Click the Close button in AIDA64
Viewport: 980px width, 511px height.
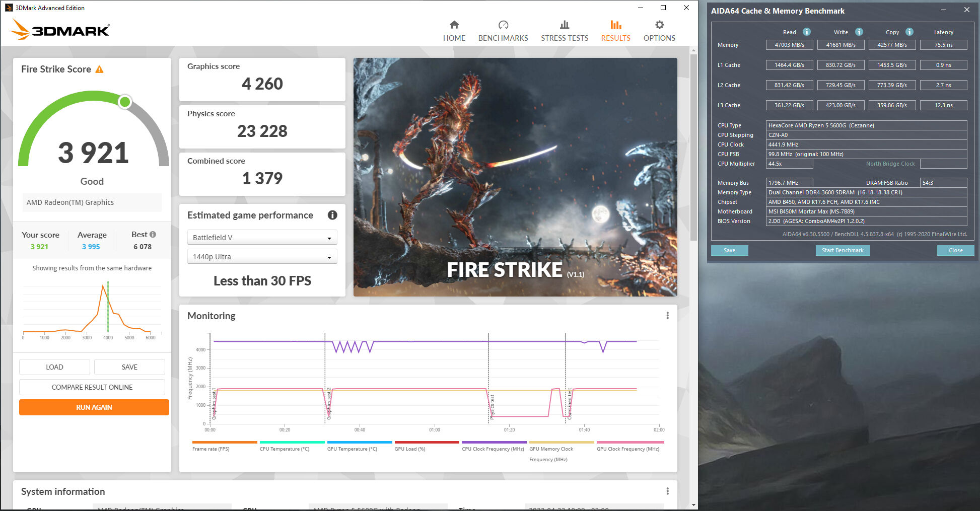coord(955,250)
